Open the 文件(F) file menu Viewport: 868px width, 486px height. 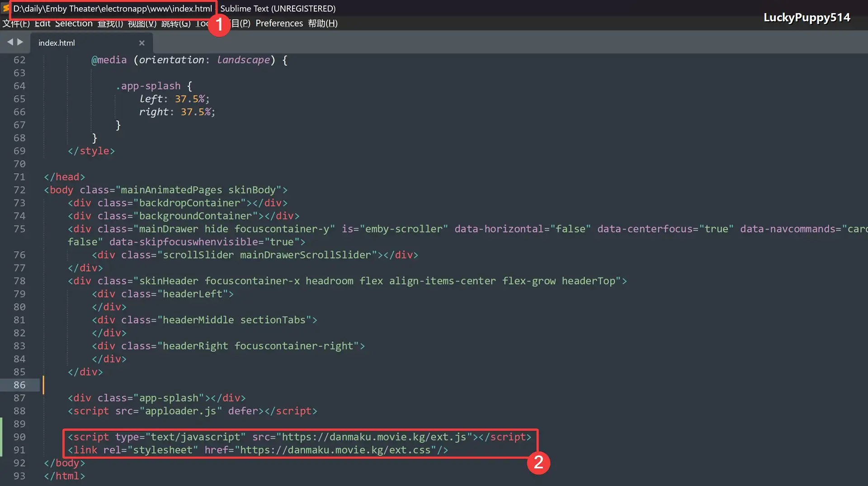pyautogui.click(x=16, y=24)
